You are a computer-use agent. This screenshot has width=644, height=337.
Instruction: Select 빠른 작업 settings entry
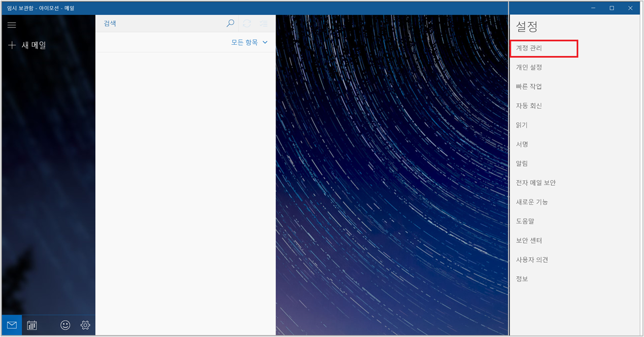[x=529, y=87]
